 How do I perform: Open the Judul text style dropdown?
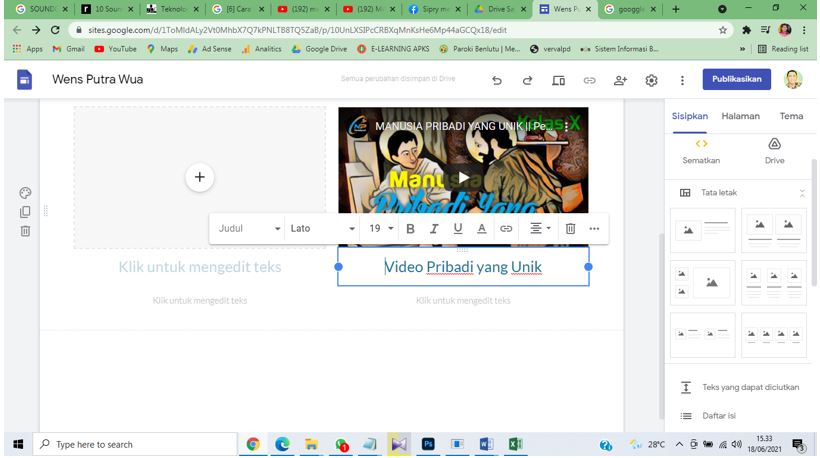[x=250, y=229]
